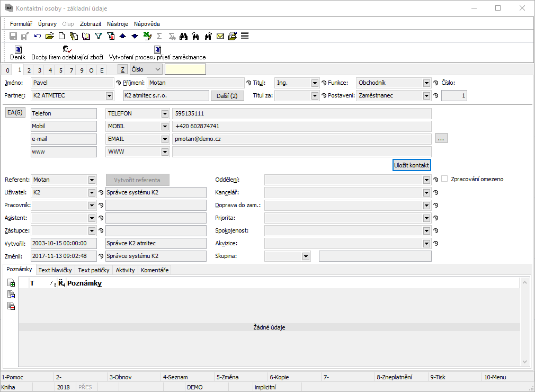Click the funnel filter icon
The width and height of the screenshot is (535, 392).
point(99,36)
